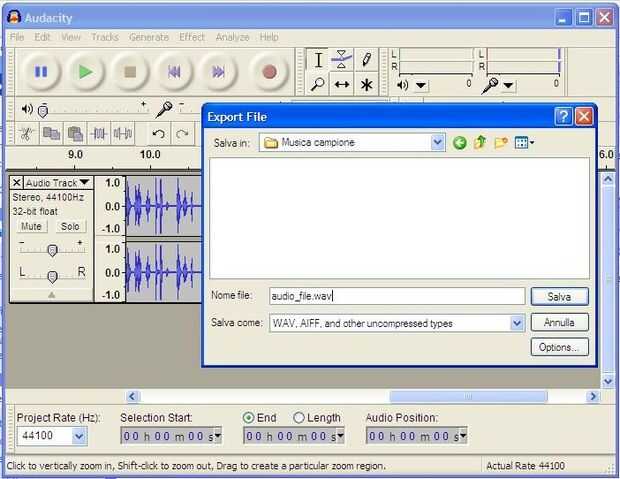Solo the Audio Track
Viewport: 620px width, 479px height.
click(70, 226)
